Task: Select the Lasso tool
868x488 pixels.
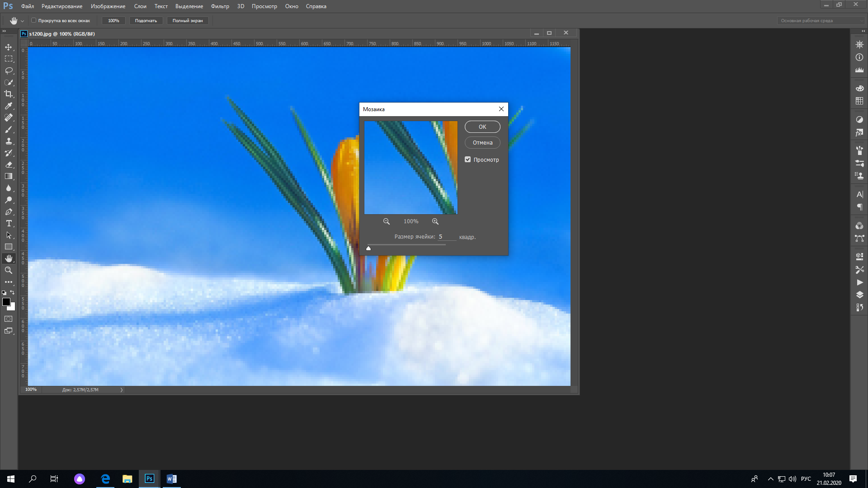Action: (9, 70)
